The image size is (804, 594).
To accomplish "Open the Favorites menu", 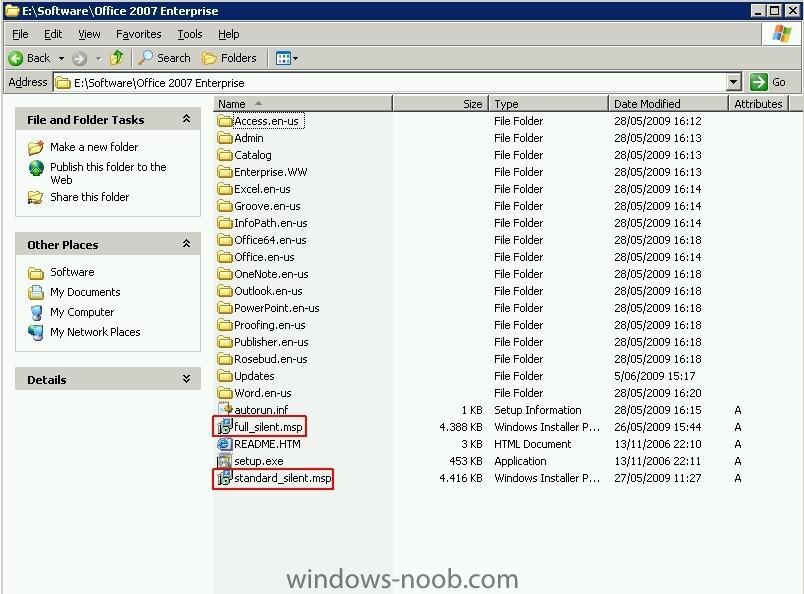I will click(138, 34).
